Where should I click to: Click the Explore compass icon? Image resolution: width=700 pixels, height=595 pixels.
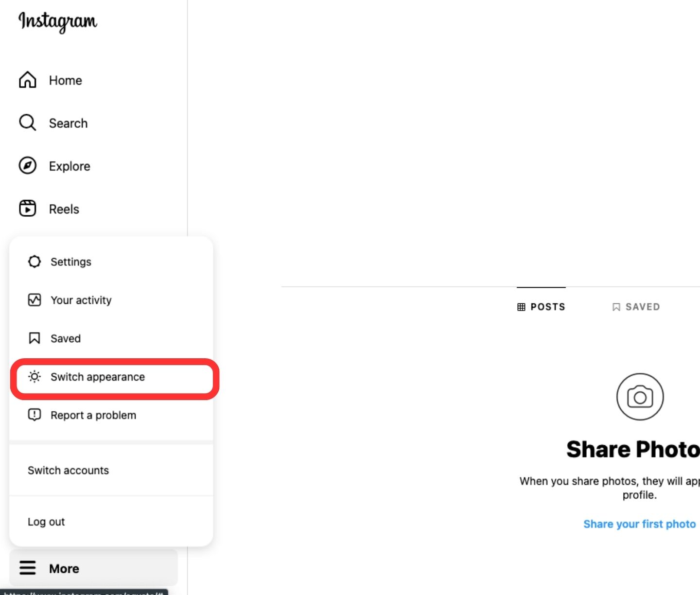28,166
